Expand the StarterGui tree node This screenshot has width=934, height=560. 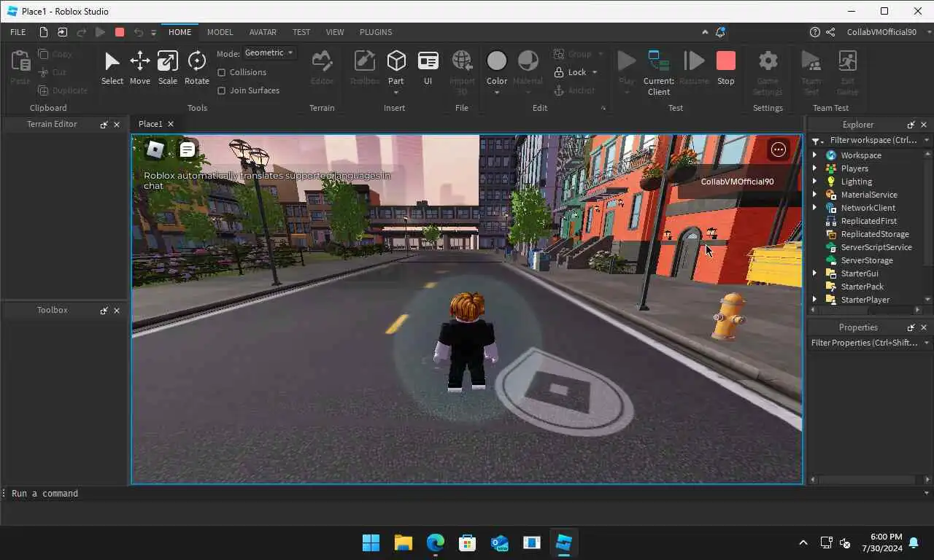coord(815,273)
